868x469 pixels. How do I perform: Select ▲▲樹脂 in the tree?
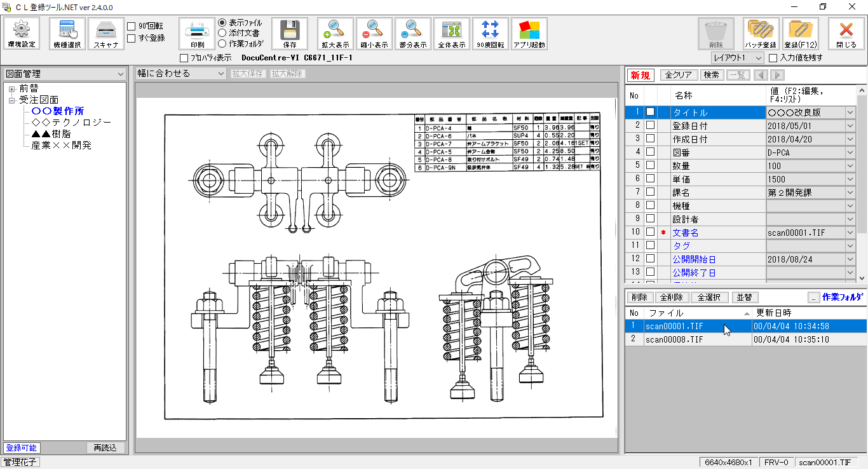click(x=51, y=134)
